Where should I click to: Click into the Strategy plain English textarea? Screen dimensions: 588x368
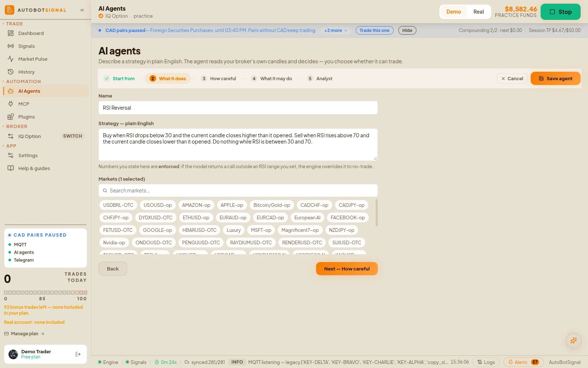click(238, 145)
